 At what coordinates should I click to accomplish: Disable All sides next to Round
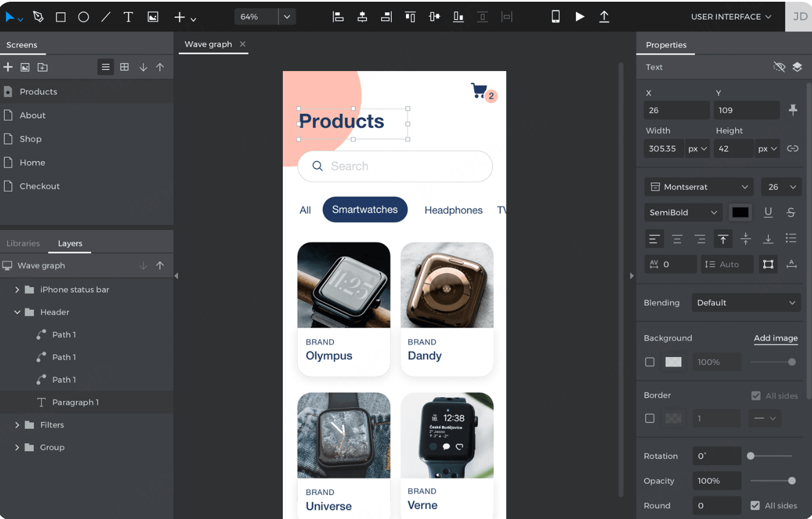(755, 505)
